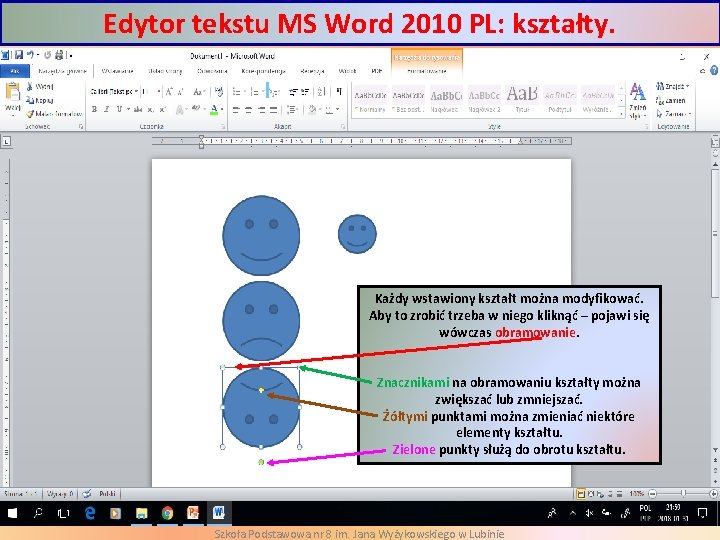
Task: Click the decrease indent icon
Action: 293,92
